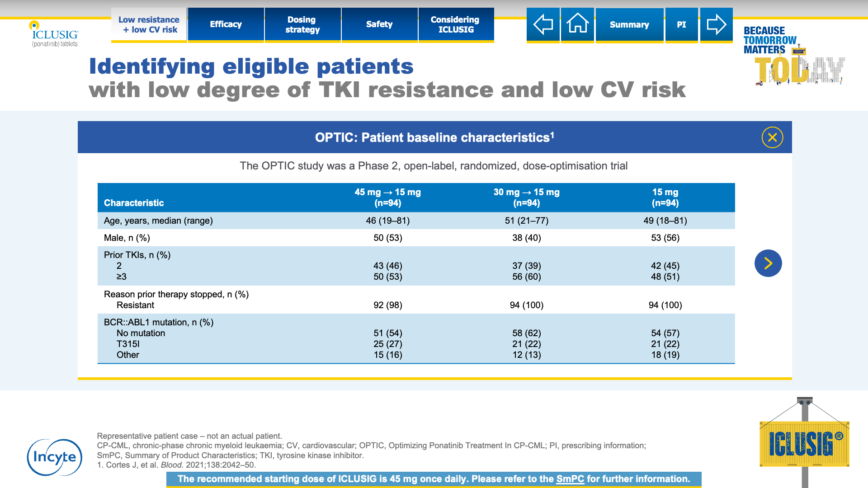Screen dimensions: 868x488
Task: Switch to the Efficacy tab
Action: click(226, 24)
